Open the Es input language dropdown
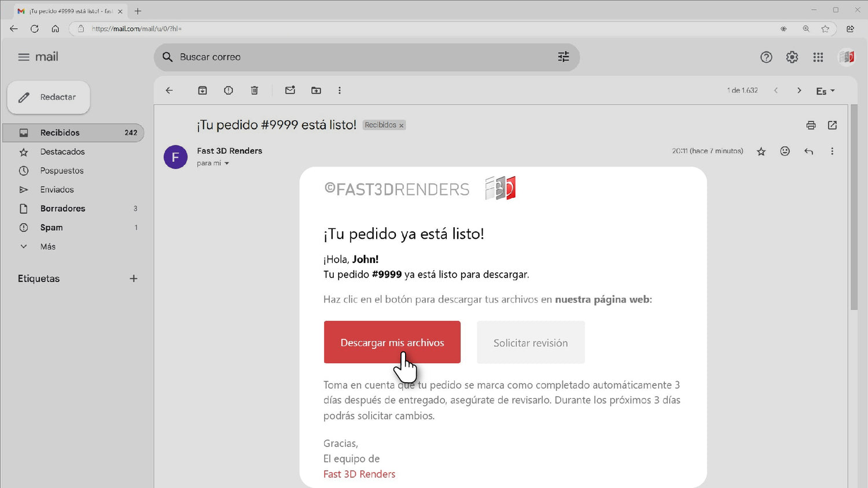 [x=825, y=91]
